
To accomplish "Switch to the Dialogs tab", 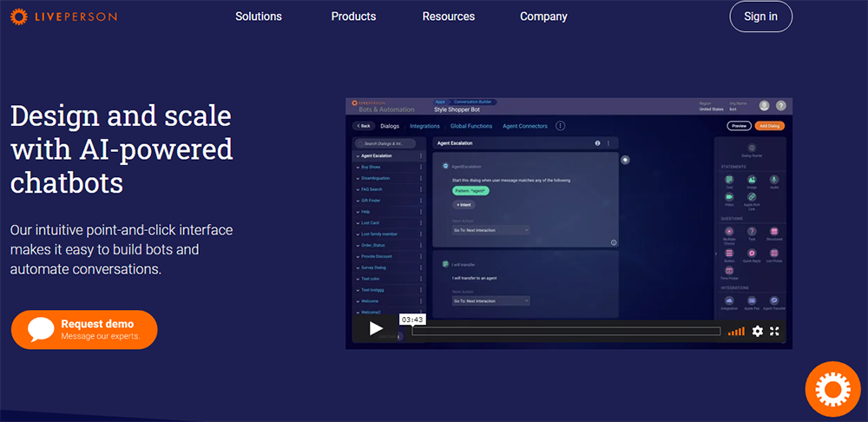I will coord(390,126).
